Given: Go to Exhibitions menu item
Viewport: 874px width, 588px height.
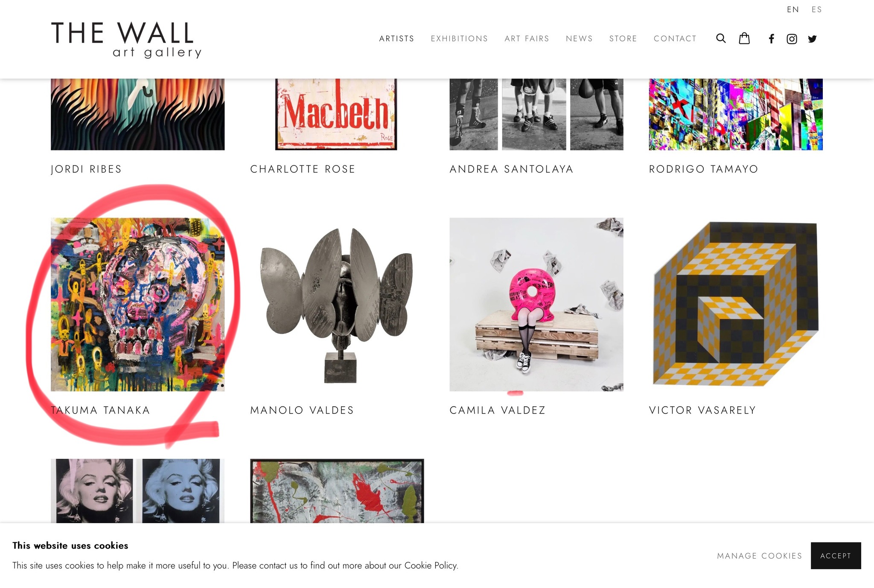Looking at the screenshot, I should tap(459, 38).
